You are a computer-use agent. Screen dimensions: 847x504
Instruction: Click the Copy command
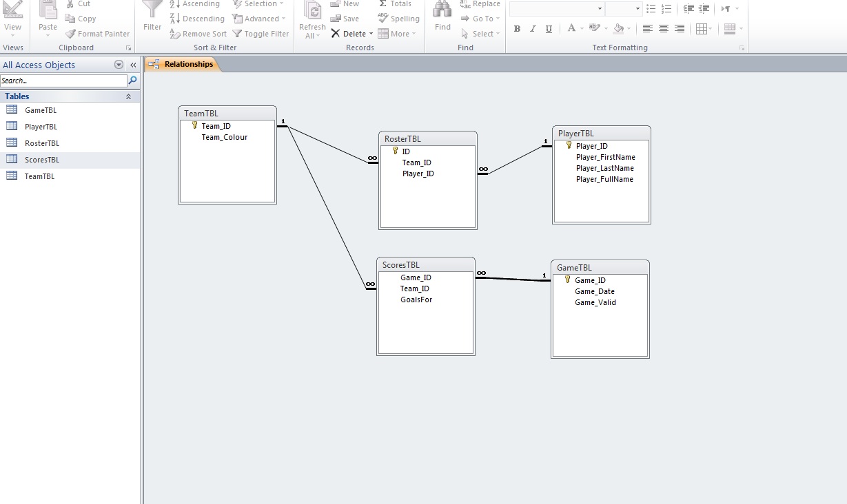[x=81, y=19]
